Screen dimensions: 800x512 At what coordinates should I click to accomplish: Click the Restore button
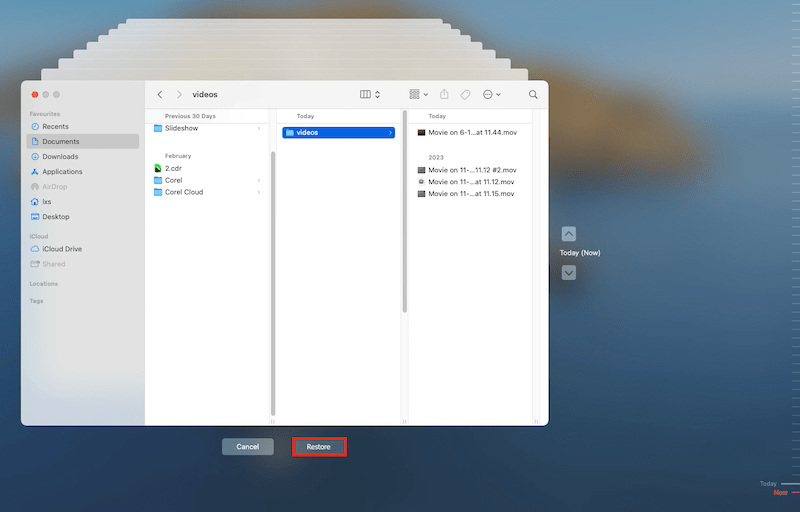click(319, 447)
